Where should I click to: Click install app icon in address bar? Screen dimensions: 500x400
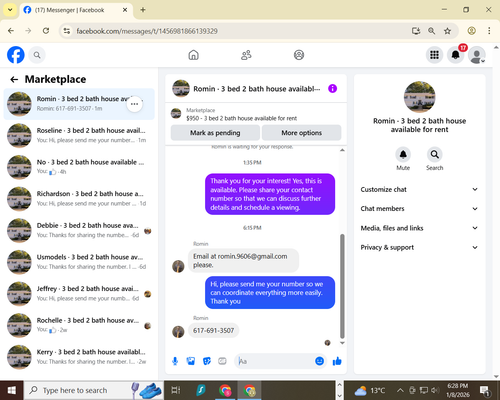coord(416,31)
